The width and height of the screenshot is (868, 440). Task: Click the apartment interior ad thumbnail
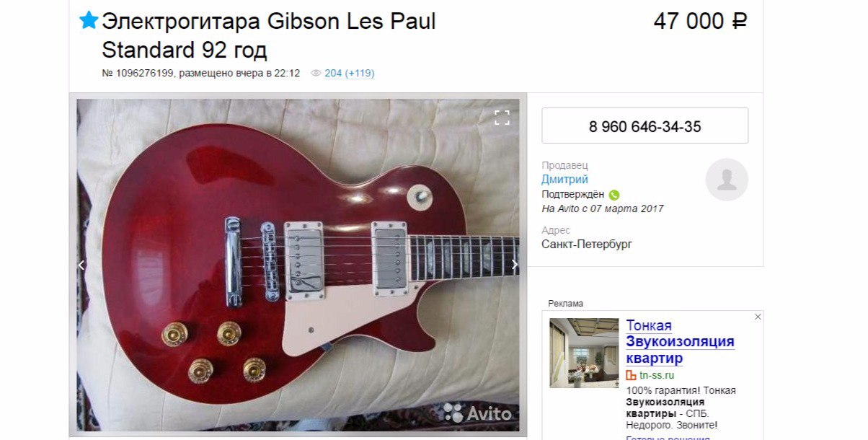point(584,353)
